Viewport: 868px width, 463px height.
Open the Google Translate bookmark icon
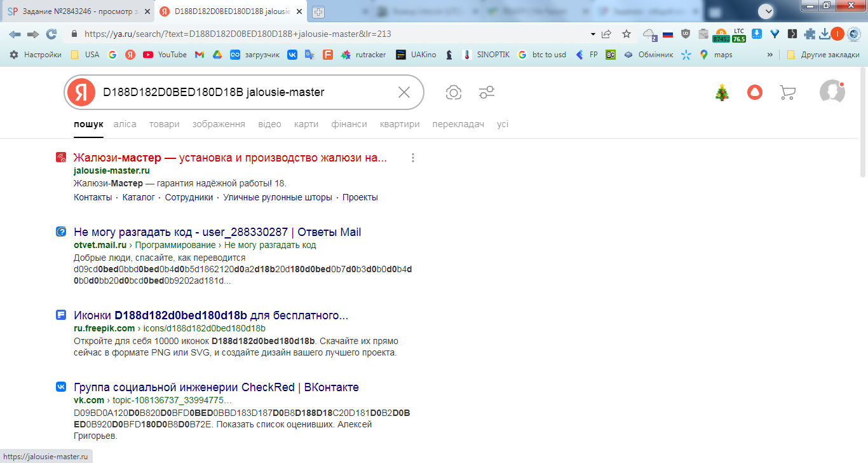coord(310,55)
